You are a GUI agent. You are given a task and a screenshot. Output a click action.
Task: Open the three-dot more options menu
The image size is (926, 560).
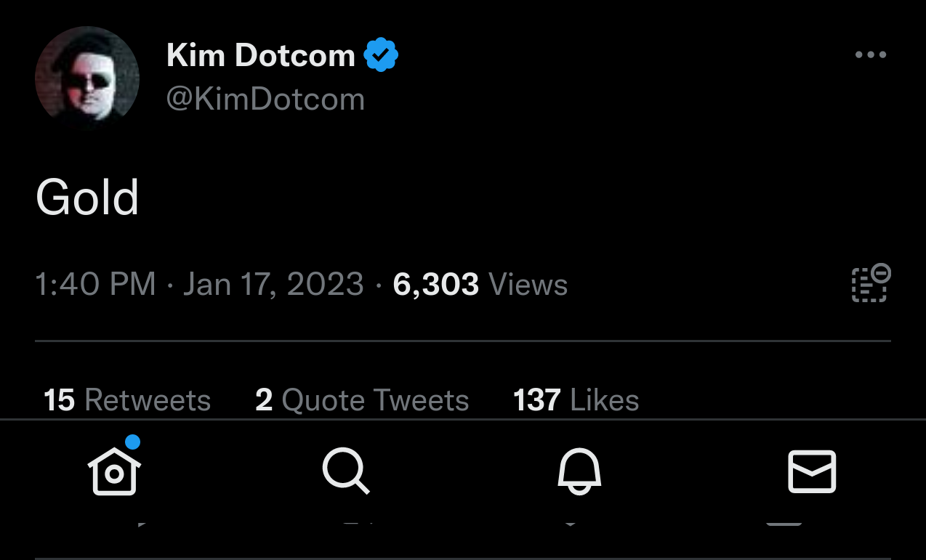click(870, 54)
